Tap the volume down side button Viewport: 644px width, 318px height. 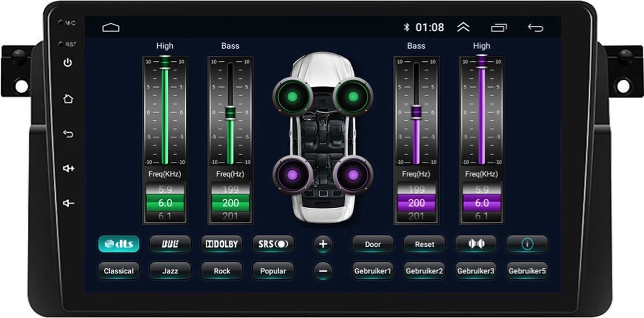click(x=68, y=203)
